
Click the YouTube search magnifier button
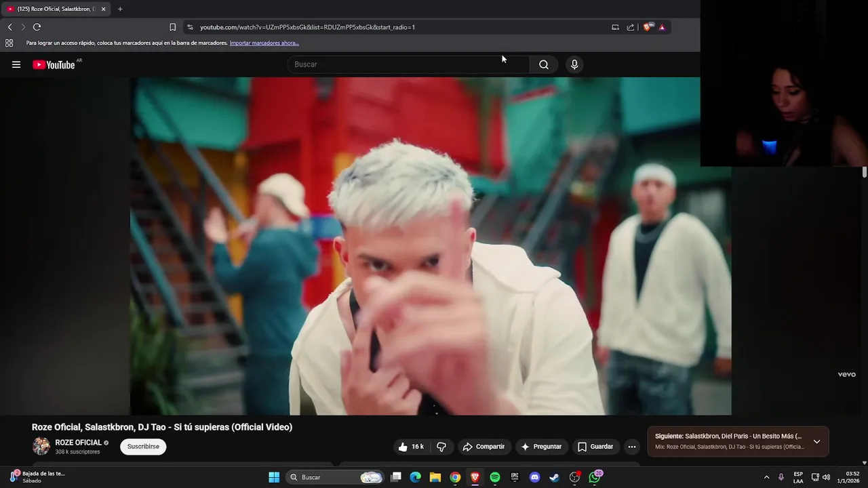tap(543, 64)
